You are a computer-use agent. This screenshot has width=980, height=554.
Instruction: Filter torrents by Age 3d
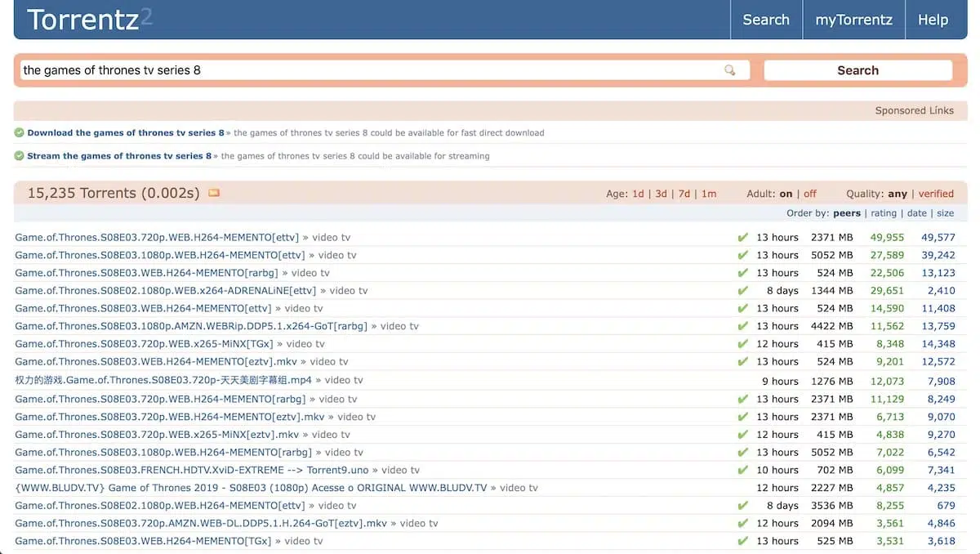click(x=661, y=194)
